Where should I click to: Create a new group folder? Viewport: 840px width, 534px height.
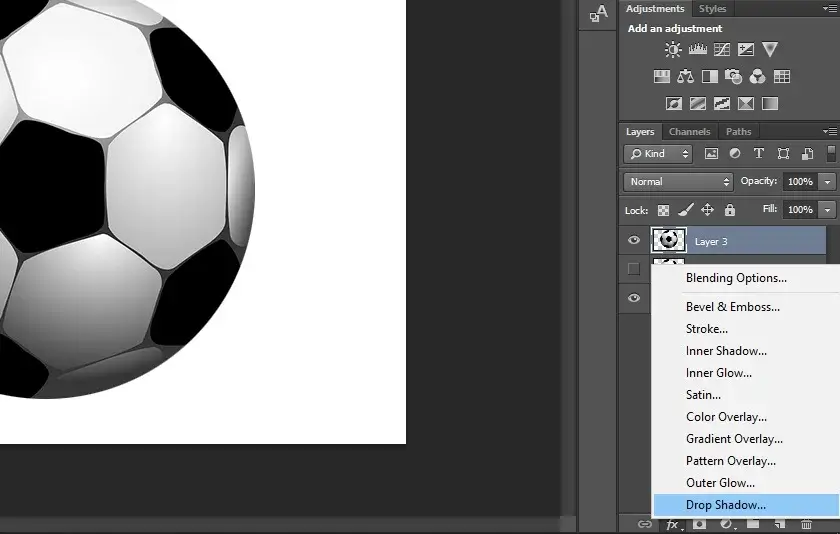click(753, 524)
